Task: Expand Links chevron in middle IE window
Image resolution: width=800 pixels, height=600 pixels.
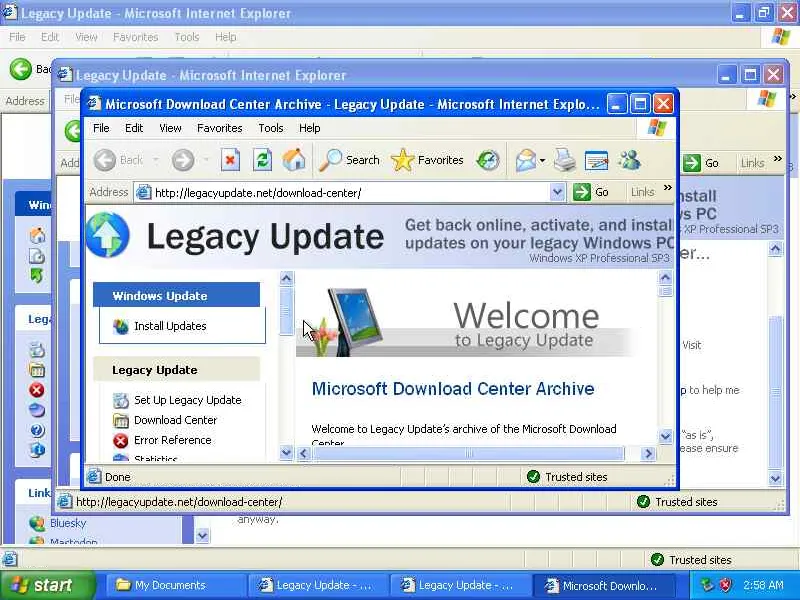Action: click(778, 159)
